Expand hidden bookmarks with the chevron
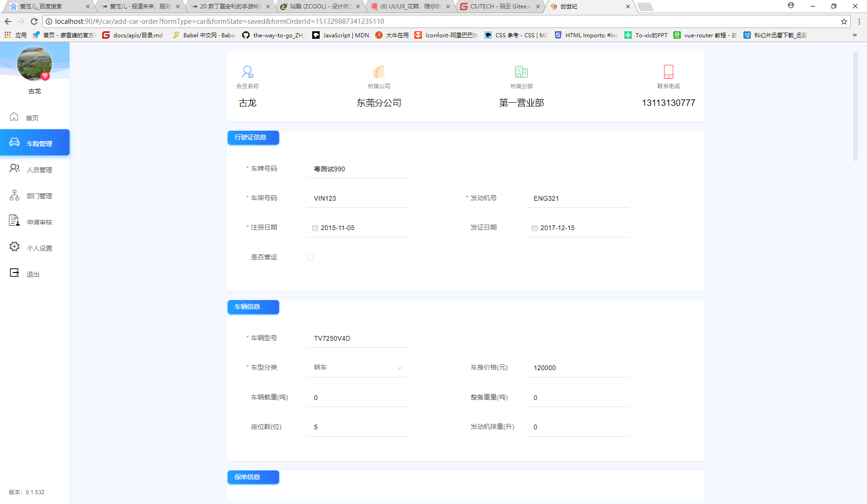 click(x=855, y=35)
